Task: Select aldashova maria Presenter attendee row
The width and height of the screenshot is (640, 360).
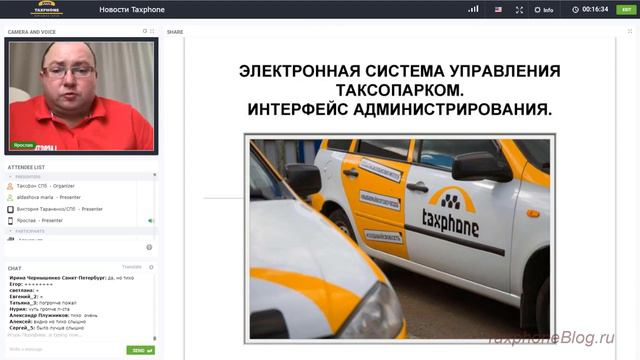Action: (x=80, y=198)
